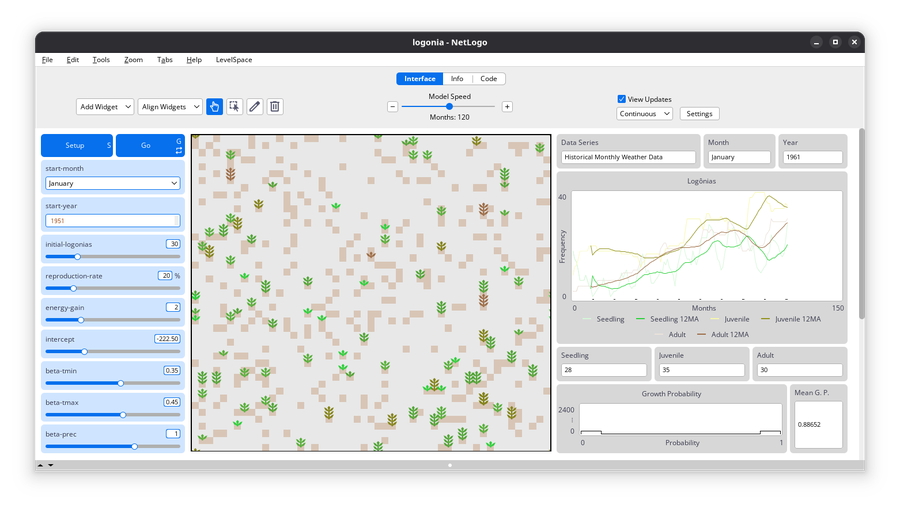Image resolution: width=900 pixels, height=509 pixels.
Task: Switch to the Code tab
Action: click(488, 79)
